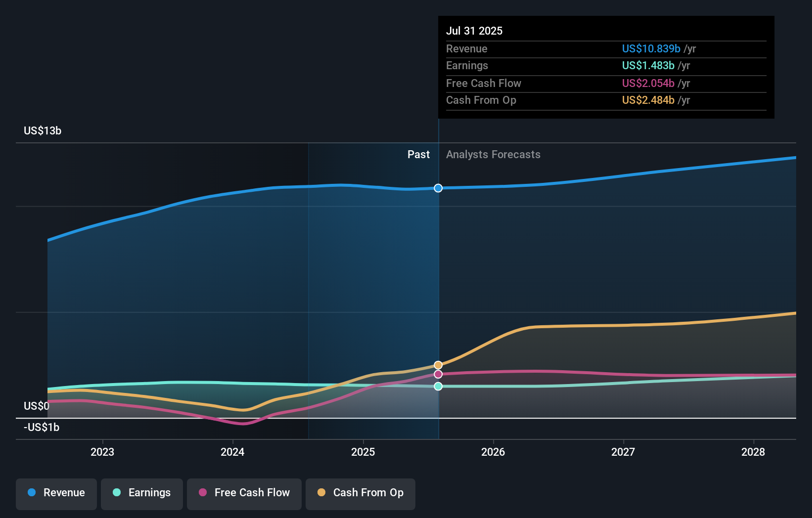Click the orange dot icon in Cash From Op legend

(x=321, y=493)
